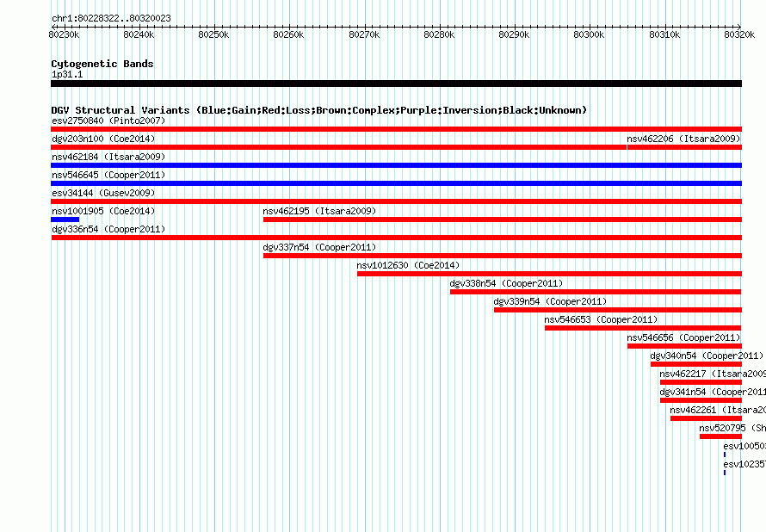Screen dimensions: 766x532
Task: Select the blue nsv546645 gain bar
Action: coord(396,183)
